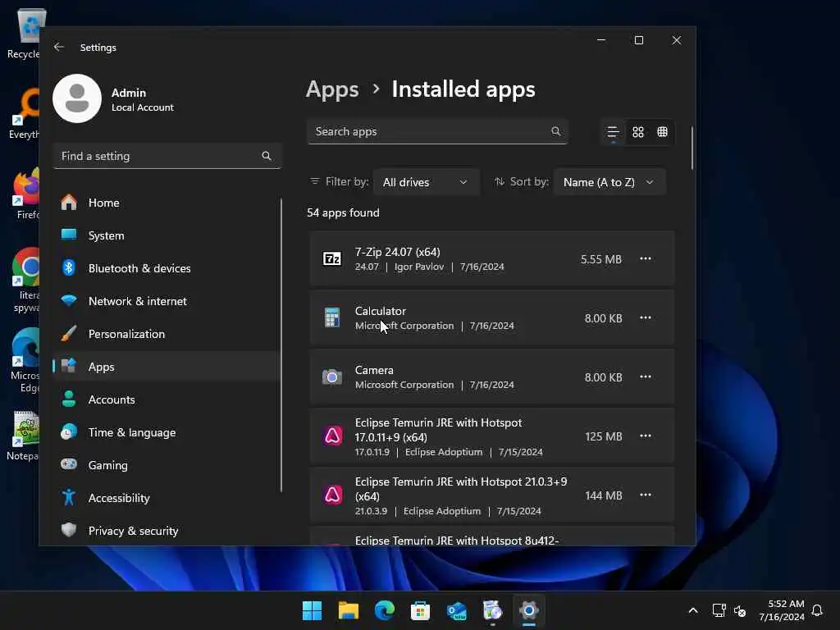
Task: Click the taskbar clock showing 5:52 AM
Action: (x=782, y=610)
